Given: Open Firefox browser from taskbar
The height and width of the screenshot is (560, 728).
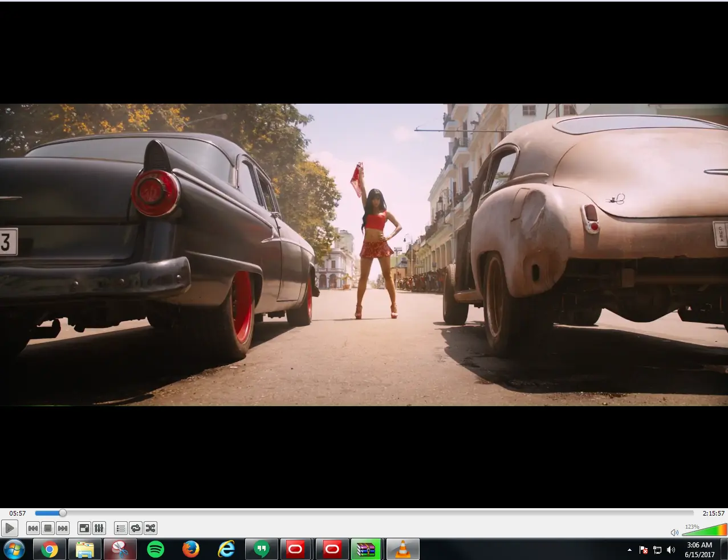Looking at the screenshot, I should pyautogui.click(x=191, y=549).
